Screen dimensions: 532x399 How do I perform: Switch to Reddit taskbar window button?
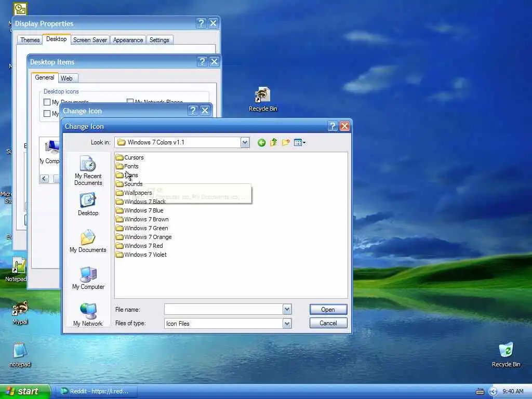tap(98, 391)
